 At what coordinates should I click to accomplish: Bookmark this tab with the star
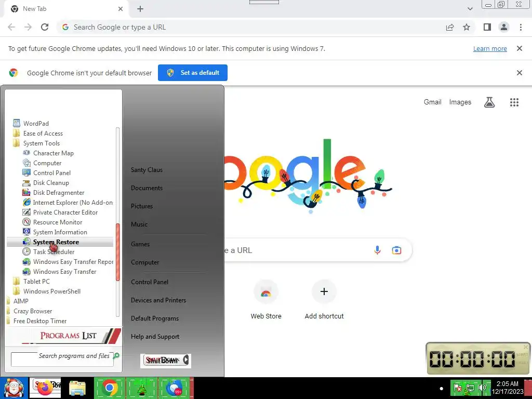pyautogui.click(x=467, y=27)
